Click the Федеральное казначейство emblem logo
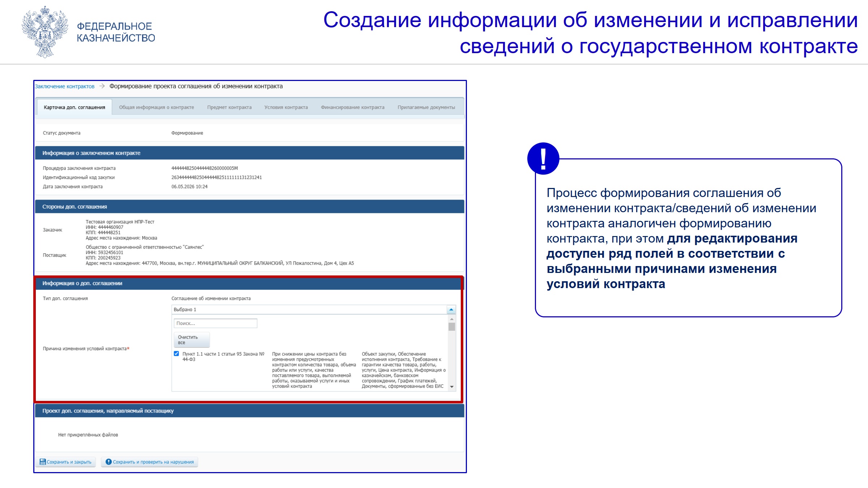This screenshot has width=868, height=488. click(45, 32)
